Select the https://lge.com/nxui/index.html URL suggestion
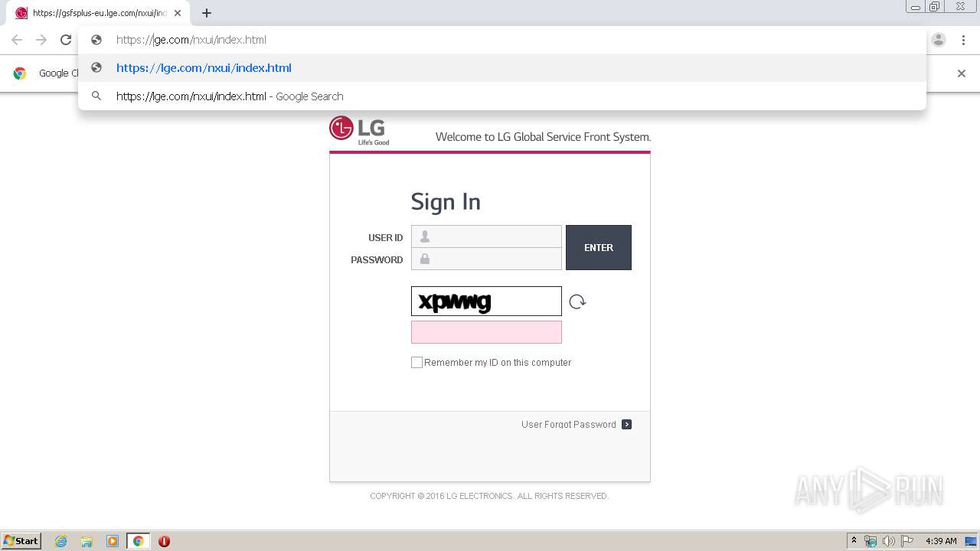The height and width of the screenshot is (551, 980). click(502, 68)
